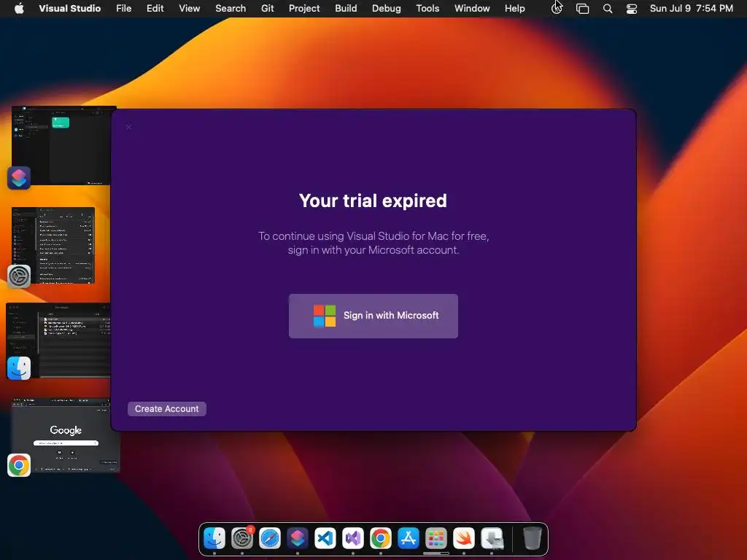Screen dimensions: 747x560
Task: Launch Visual Studio Code from the Dock
Action: pos(325,538)
